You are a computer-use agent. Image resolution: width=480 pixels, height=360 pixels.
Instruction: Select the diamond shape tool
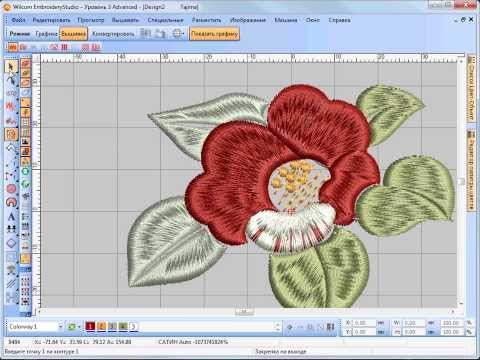coord(11,243)
